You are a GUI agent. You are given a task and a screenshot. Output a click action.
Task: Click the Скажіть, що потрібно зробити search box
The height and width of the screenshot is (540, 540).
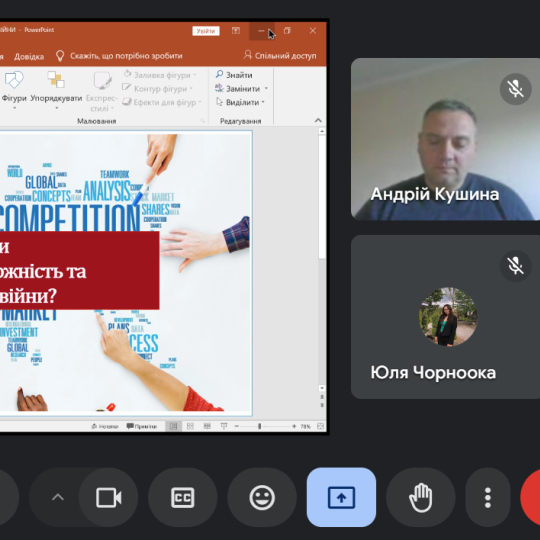[120, 56]
